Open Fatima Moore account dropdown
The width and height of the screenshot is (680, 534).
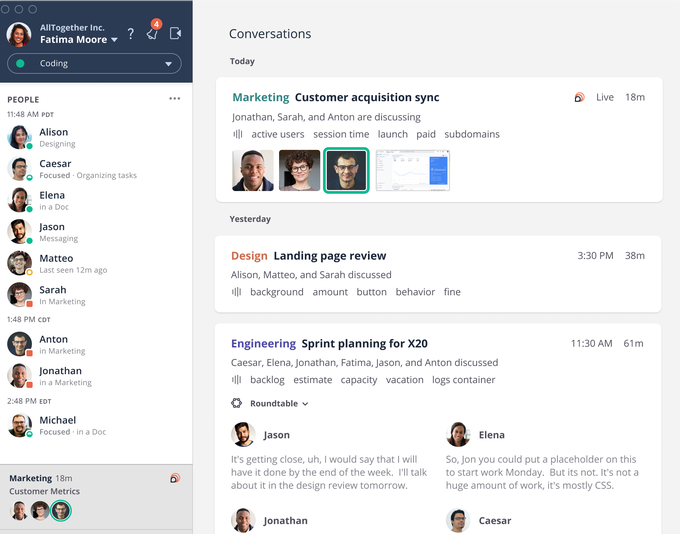114,40
